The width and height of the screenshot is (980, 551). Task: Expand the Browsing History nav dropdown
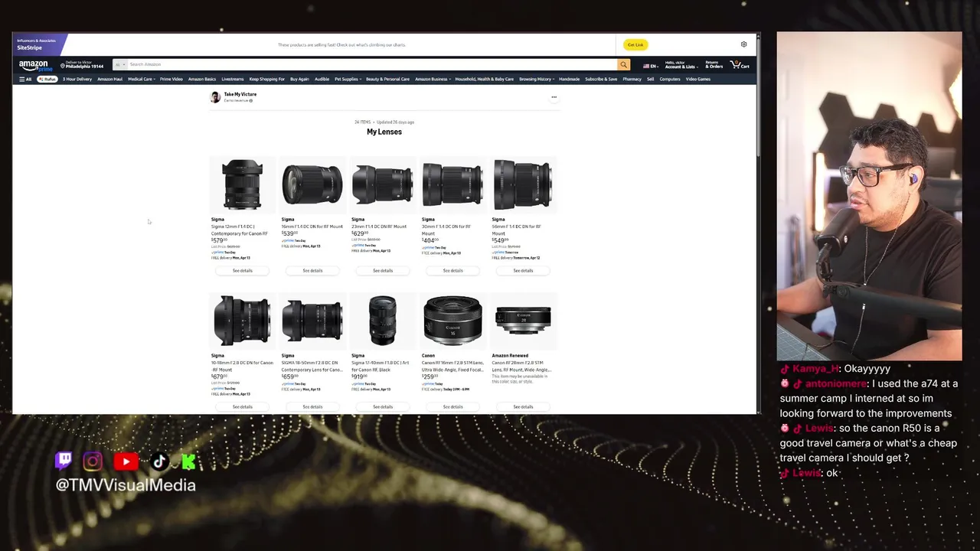point(536,79)
